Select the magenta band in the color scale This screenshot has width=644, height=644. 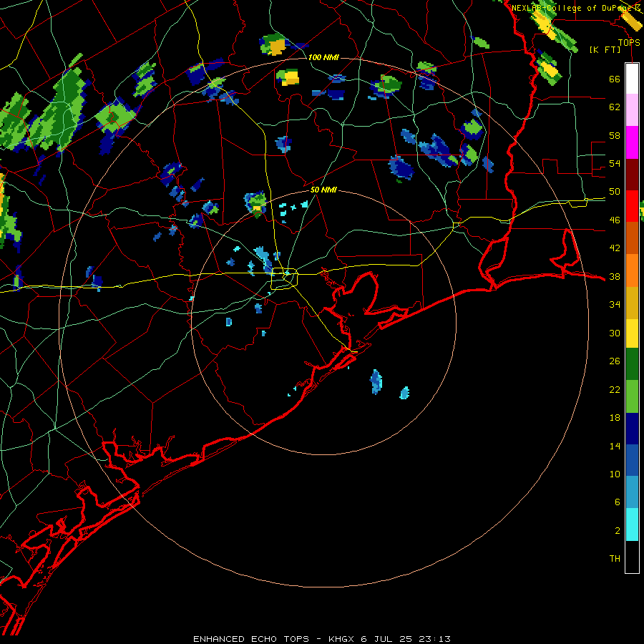[x=632, y=142]
